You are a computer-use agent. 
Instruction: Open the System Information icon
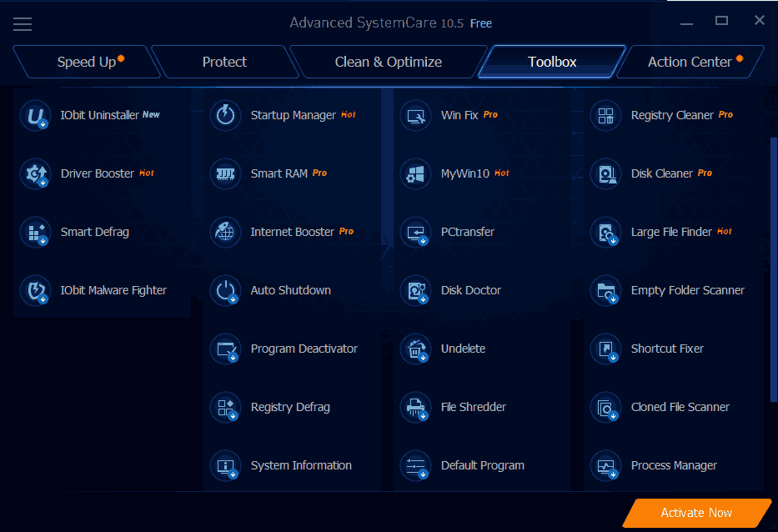point(226,465)
